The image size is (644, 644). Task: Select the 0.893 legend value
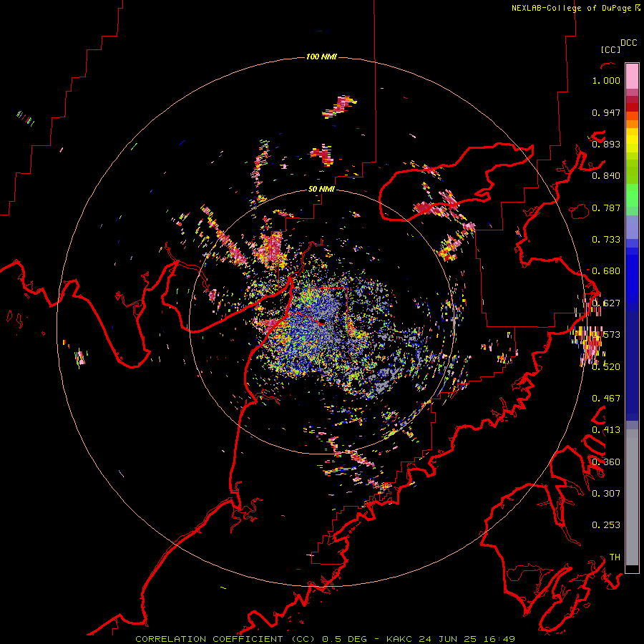(x=606, y=144)
